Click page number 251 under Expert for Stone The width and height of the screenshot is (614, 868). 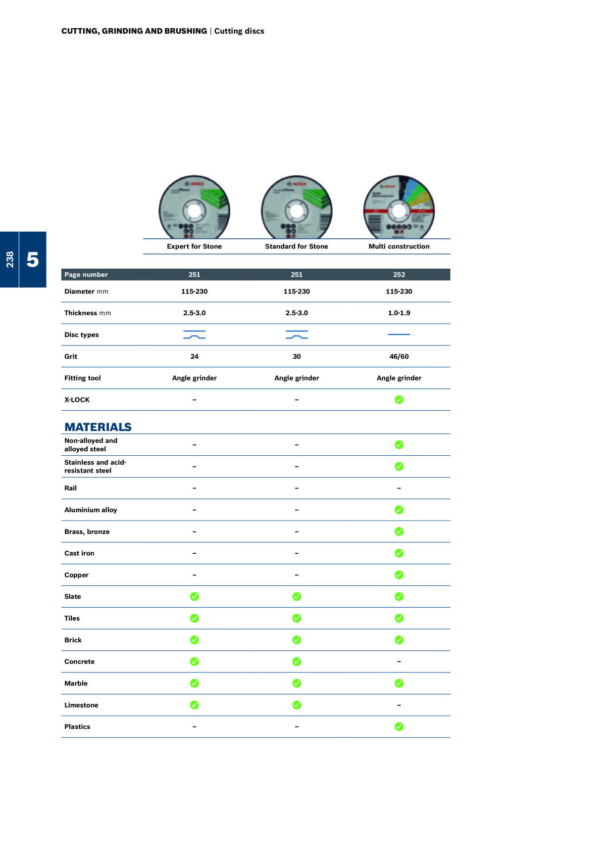[x=195, y=275]
